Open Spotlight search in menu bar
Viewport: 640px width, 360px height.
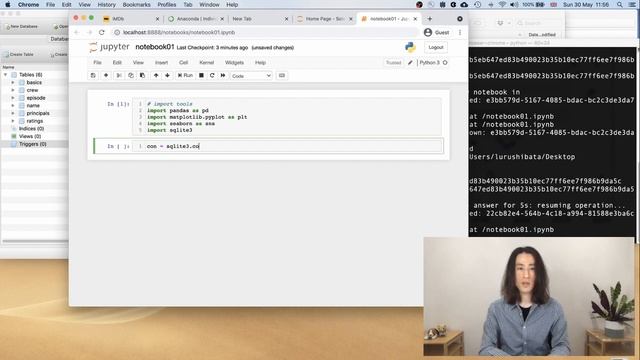click(620, 5)
